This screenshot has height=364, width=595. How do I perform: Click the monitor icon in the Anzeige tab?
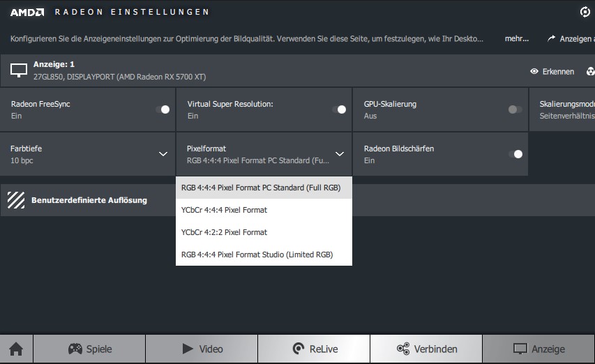pyautogui.click(x=520, y=349)
